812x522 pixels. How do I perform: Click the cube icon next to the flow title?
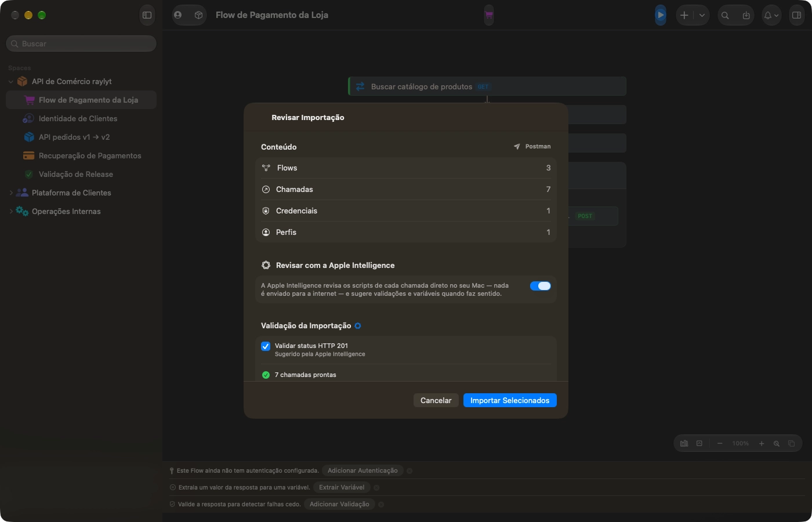(198, 15)
